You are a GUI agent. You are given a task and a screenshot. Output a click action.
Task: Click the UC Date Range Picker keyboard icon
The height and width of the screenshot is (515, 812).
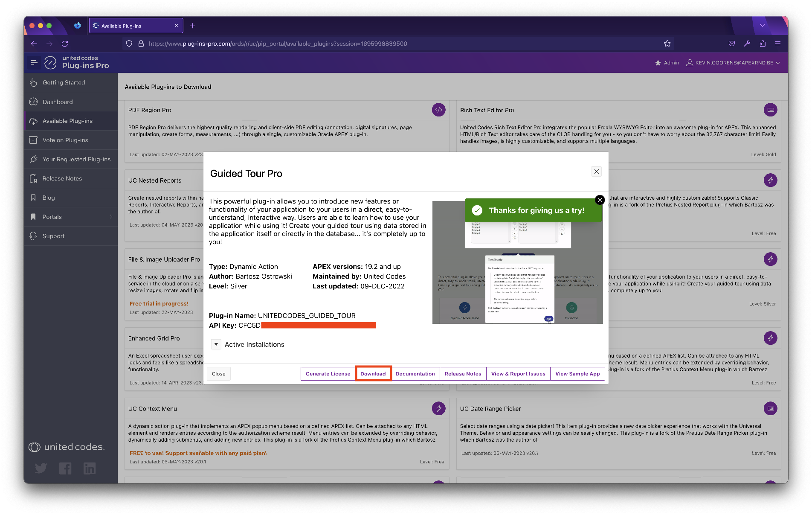tap(770, 408)
